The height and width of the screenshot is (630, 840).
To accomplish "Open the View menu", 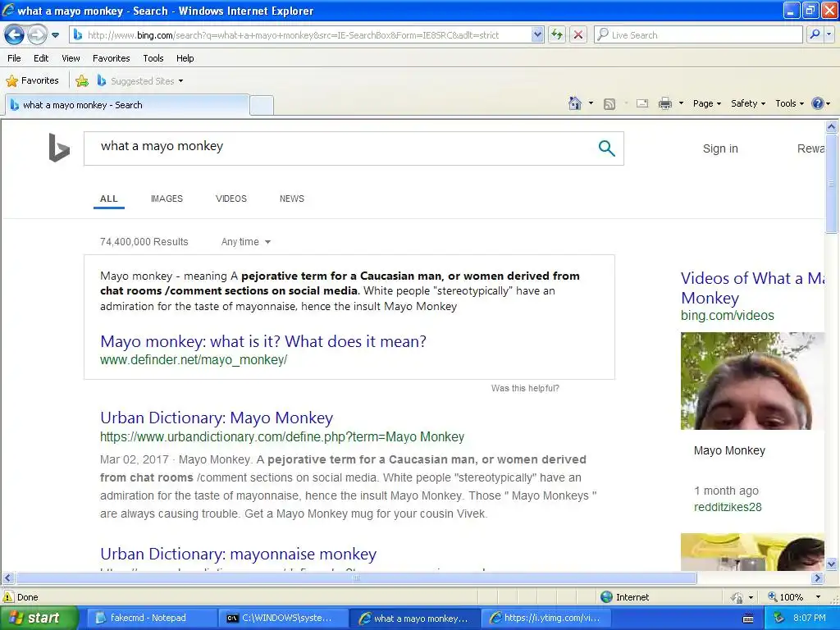I will coord(71,58).
